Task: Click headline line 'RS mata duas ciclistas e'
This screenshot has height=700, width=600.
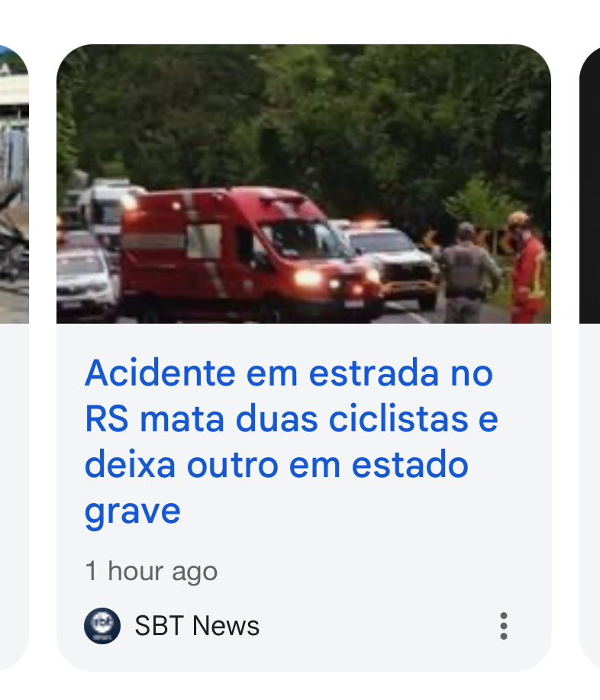Action: point(291,419)
